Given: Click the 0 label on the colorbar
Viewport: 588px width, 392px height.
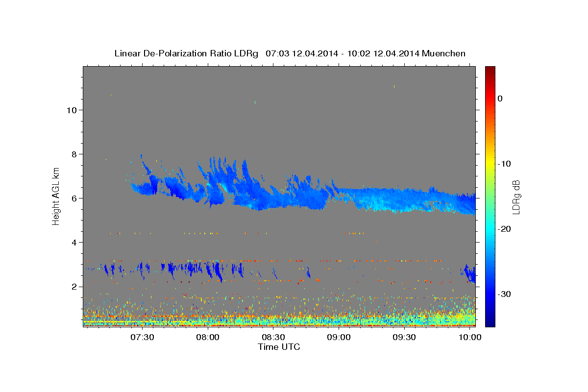Looking at the screenshot, I should point(500,98).
